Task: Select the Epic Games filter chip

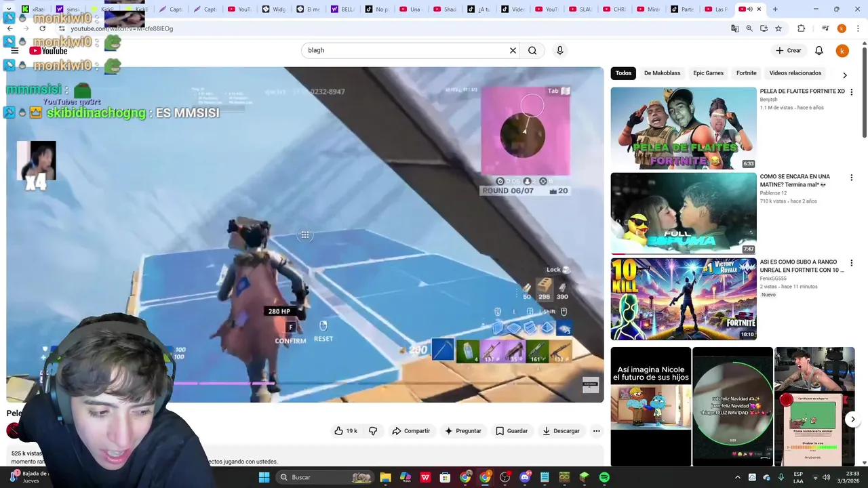Action: click(x=708, y=73)
